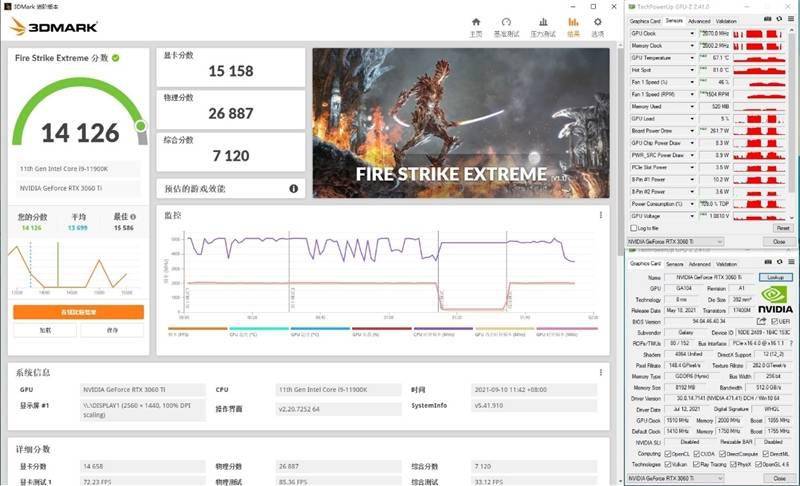Click the BIOS share/export icon in GPU-Z
This screenshot has width=800, height=486.
[x=761, y=321]
